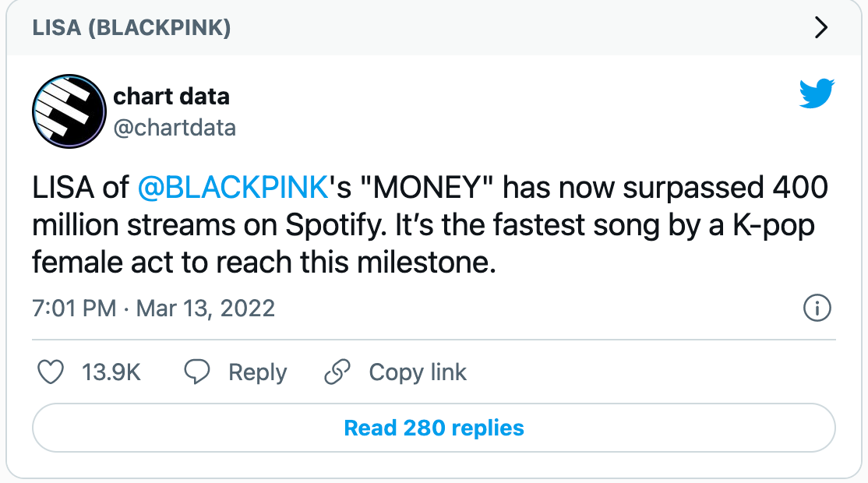Open the tweet via its Mar 13, 2022 timestamp
Image resolution: width=868 pixels, height=483 pixels.
click(x=153, y=308)
